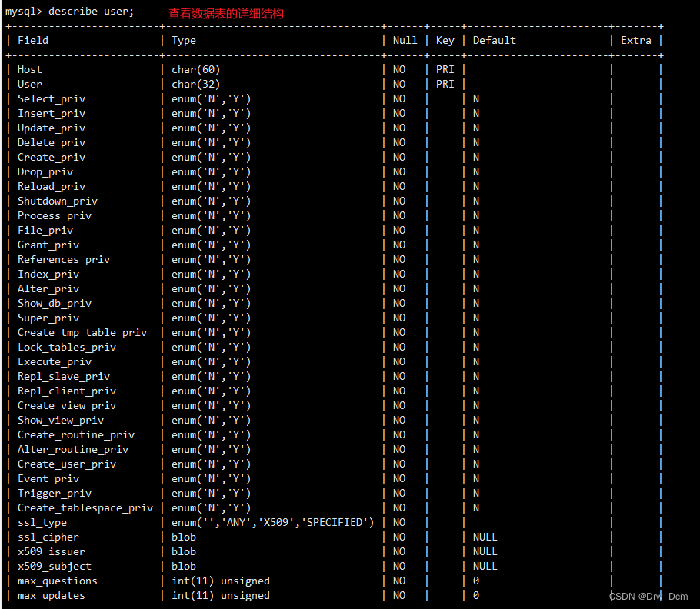Click the 'Repl_slave_priv' field name
This screenshot has width=700, height=609.
point(64,377)
